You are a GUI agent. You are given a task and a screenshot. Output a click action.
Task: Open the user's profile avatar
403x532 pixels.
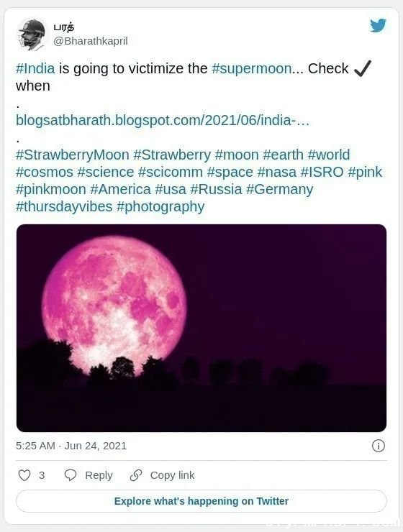(31, 35)
